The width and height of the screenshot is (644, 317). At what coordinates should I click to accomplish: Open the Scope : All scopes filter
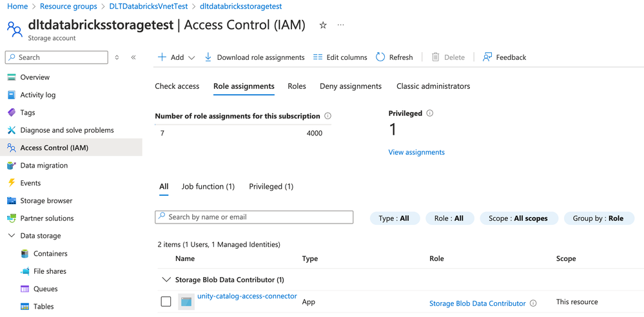click(519, 218)
